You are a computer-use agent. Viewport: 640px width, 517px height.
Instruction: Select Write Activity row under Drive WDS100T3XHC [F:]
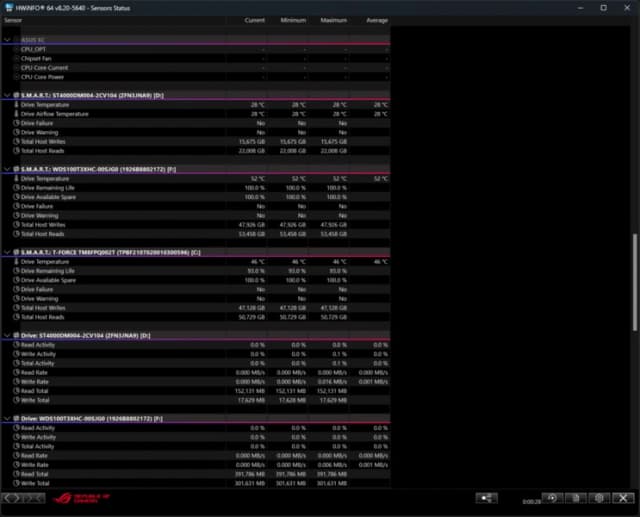point(196,437)
